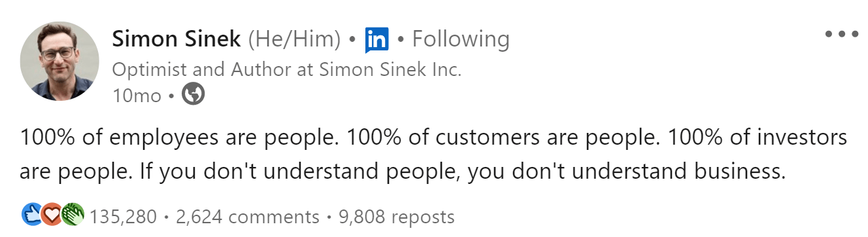
Task: Click the Simon Sinek author name
Action: coord(177,39)
